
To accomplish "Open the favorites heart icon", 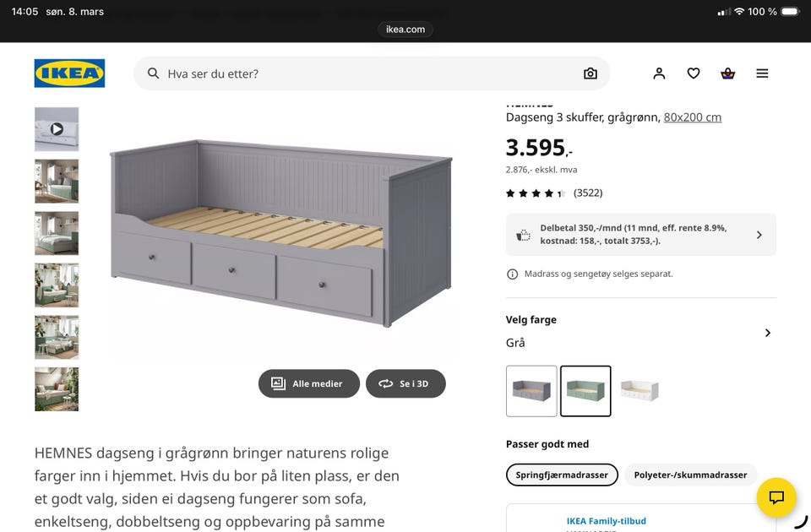I will pos(694,73).
